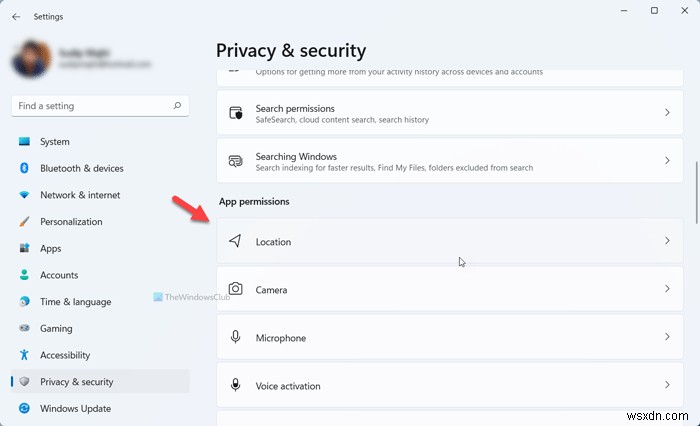This screenshot has width=700, height=426.
Task: Click the Searching Windows icon
Action: (236, 161)
